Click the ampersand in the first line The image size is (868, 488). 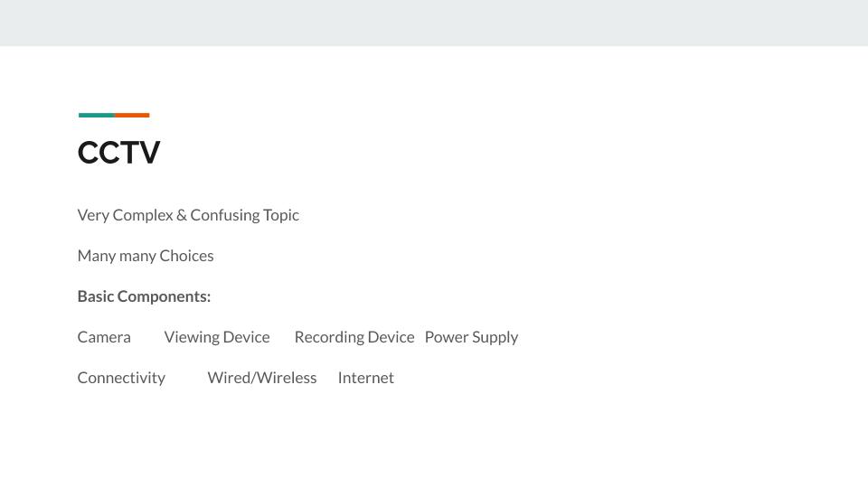coord(182,215)
